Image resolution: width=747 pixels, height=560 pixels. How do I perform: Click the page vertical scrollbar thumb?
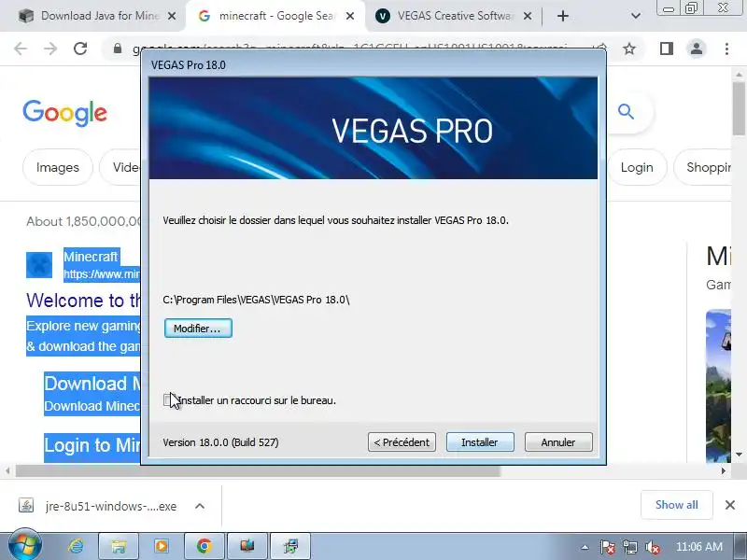tap(739, 108)
